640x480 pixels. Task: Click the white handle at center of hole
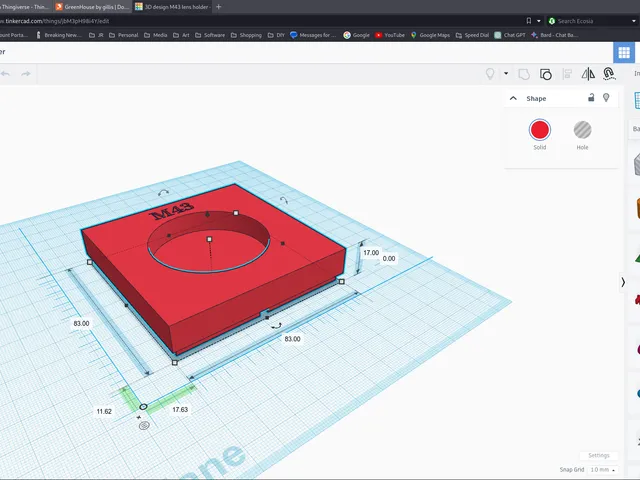[209, 239]
